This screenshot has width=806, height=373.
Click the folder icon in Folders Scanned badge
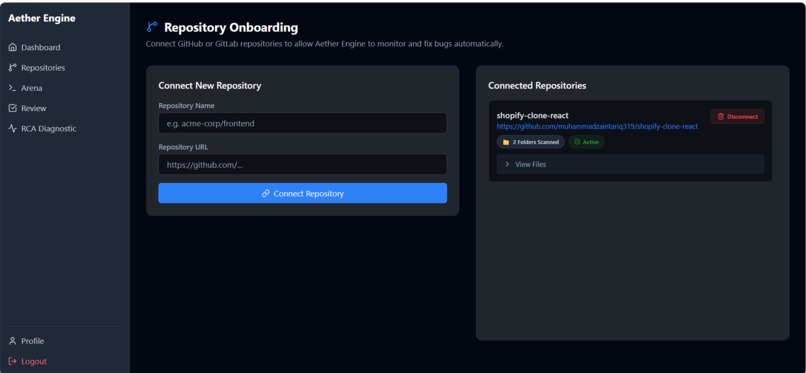pyautogui.click(x=506, y=142)
